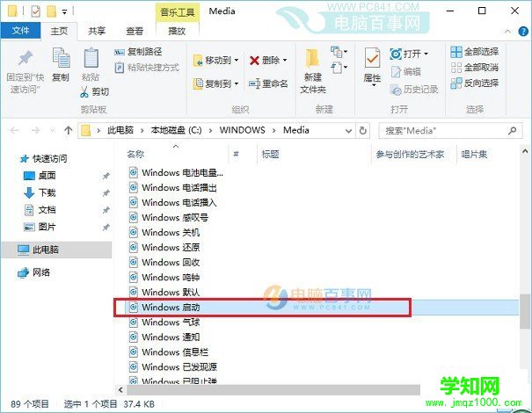Screen dimensions: 532x413
Task: Click the search magnifier icon
Action: pyautogui.click(x=513, y=131)
